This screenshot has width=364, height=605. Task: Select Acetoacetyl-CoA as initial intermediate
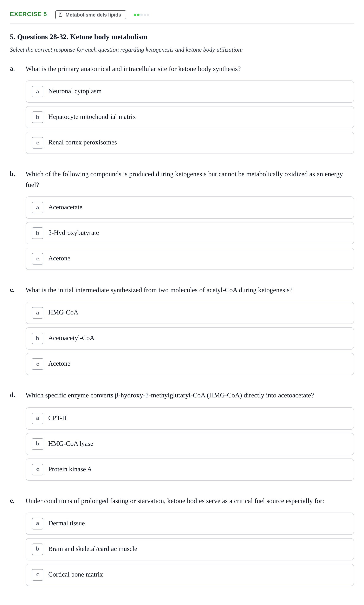click(x=190, y=338)
